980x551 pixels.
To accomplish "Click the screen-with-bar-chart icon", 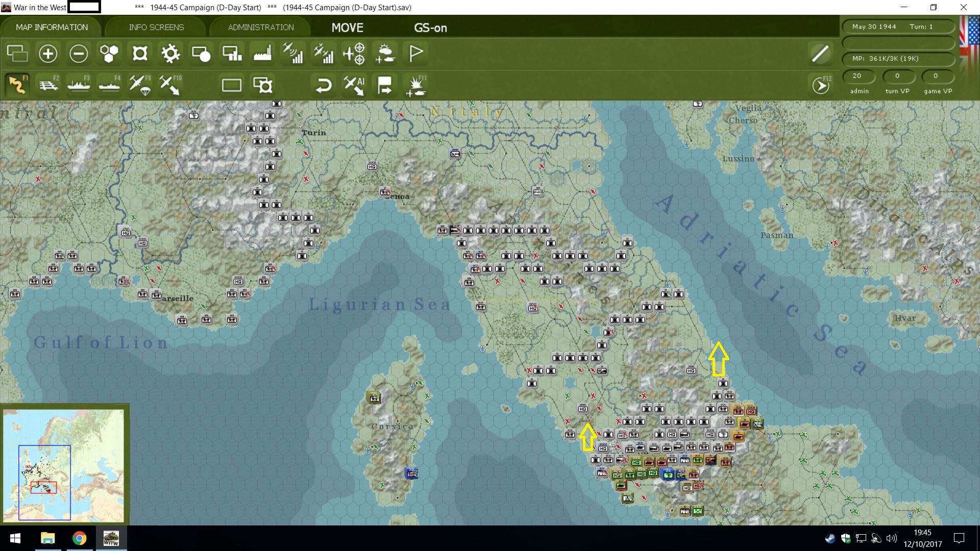I will 232,53.
